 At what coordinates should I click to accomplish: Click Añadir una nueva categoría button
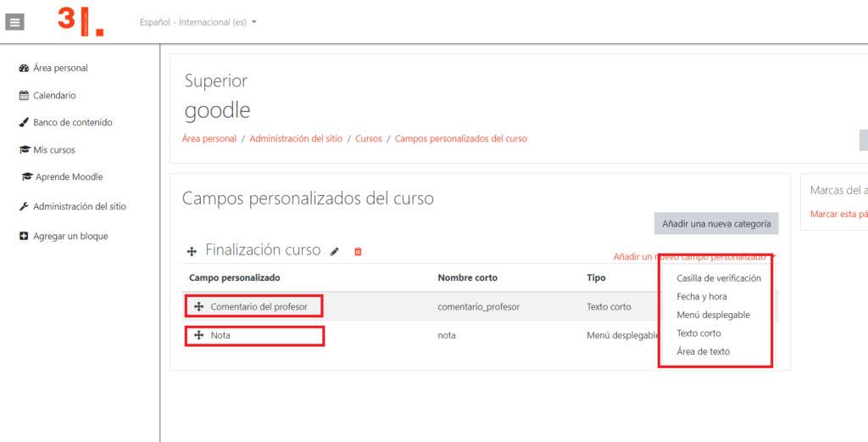coord(715,224)
